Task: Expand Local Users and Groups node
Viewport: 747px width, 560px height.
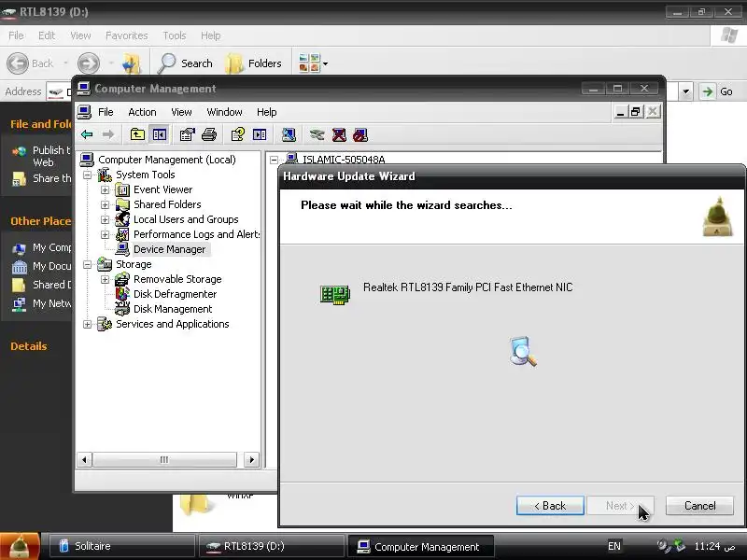Action: (x=105, y=220)
